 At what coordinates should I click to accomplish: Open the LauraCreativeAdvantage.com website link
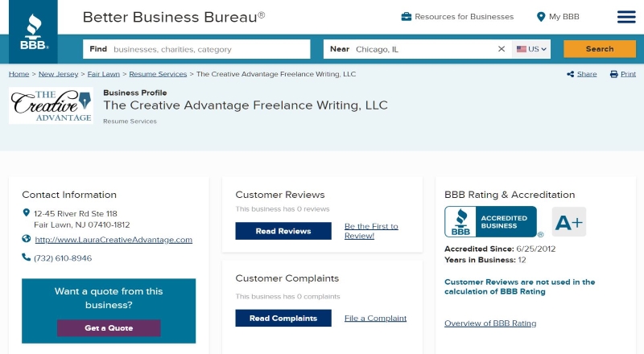(114, 240)
